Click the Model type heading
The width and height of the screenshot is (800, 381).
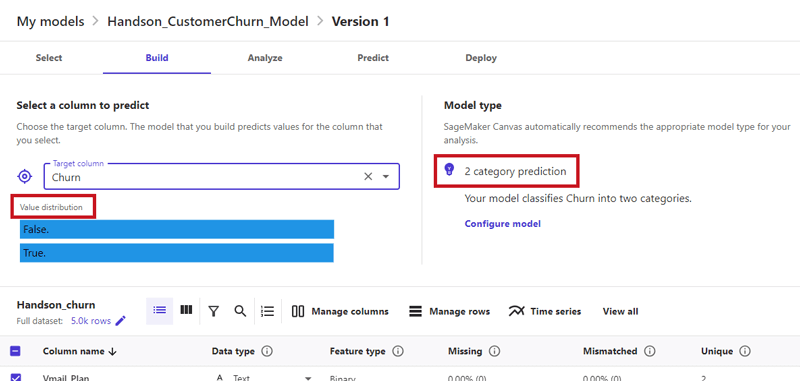coord(472,106)
